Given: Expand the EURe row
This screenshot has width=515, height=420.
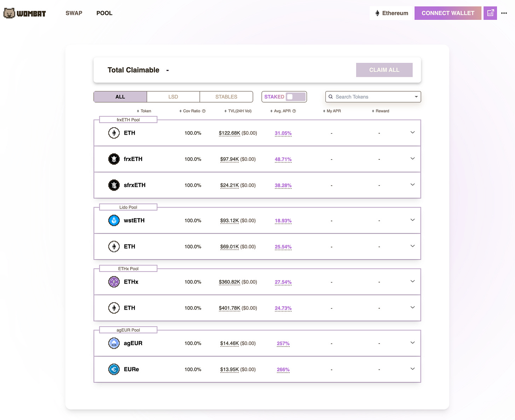Looking at the screenshot, I should point(412,369).
